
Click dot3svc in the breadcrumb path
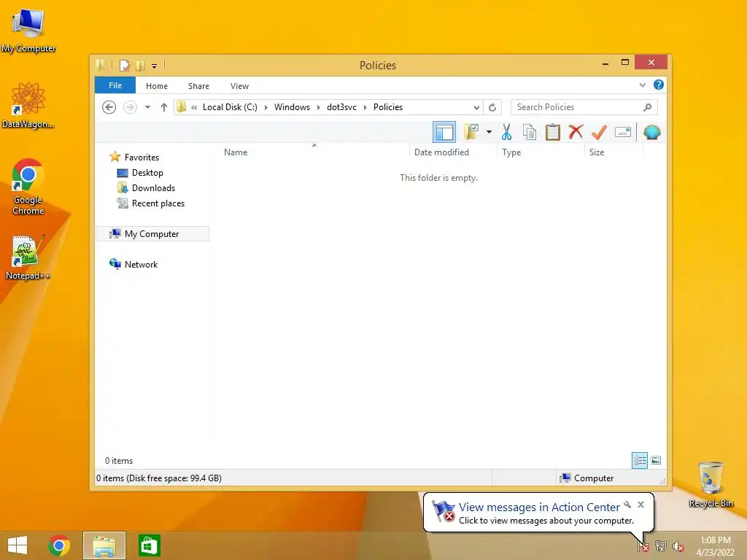[x=341, y=107]
